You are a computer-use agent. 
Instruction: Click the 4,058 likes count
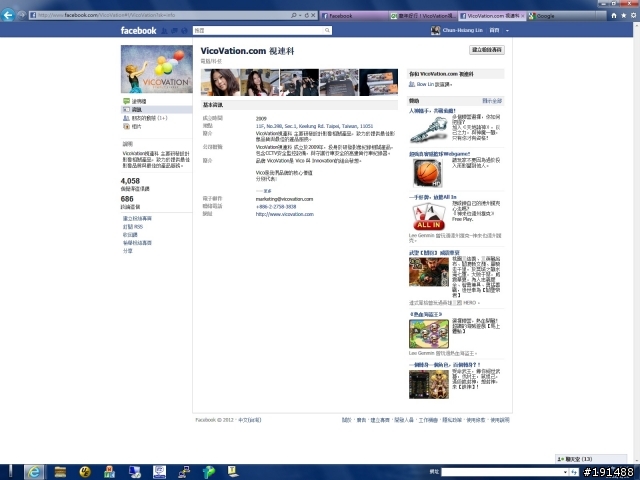coord(130,180)
